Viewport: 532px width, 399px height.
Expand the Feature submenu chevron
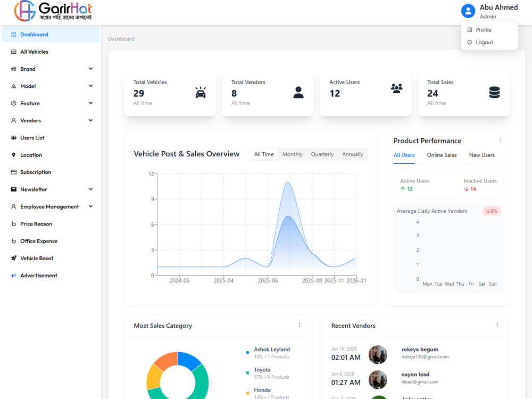(90, 103)
